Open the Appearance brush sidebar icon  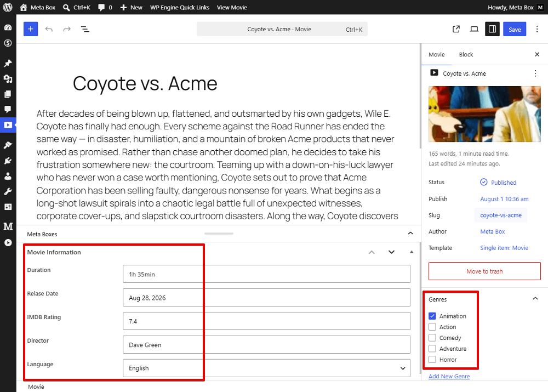8,145
